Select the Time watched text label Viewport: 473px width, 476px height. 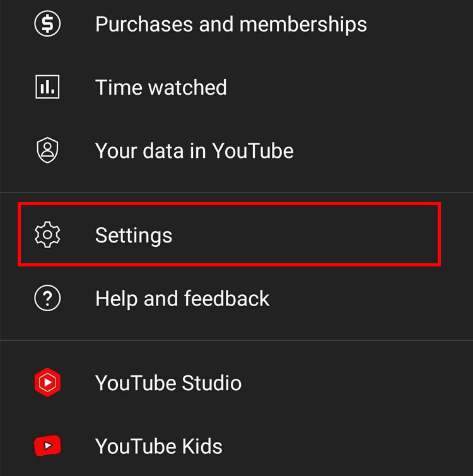click(x=161, y=87)
